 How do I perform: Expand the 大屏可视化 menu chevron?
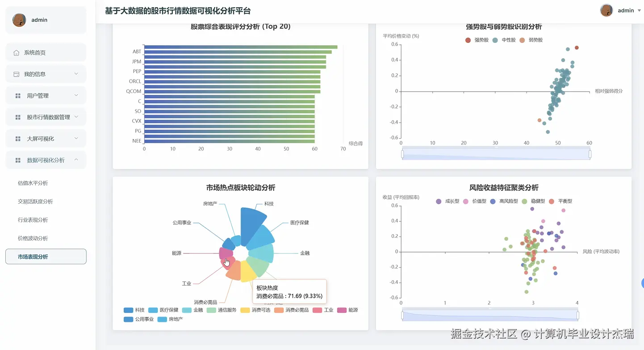[76, 138]
